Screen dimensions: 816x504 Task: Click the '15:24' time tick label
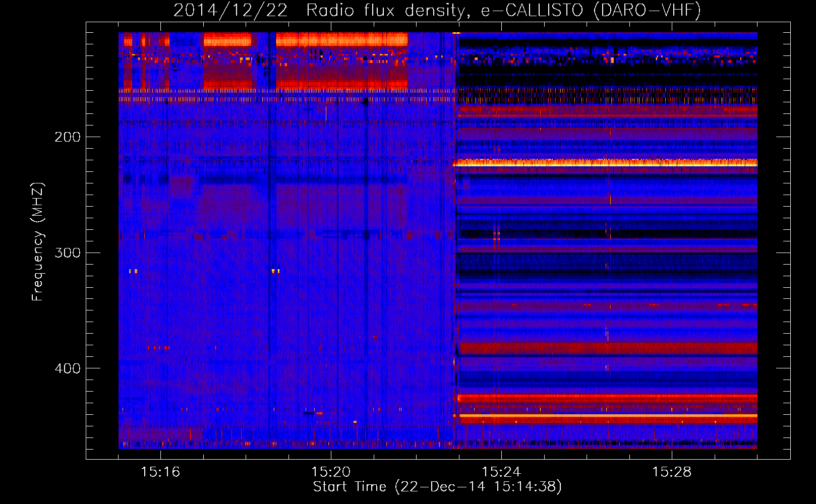coord(501,472)
